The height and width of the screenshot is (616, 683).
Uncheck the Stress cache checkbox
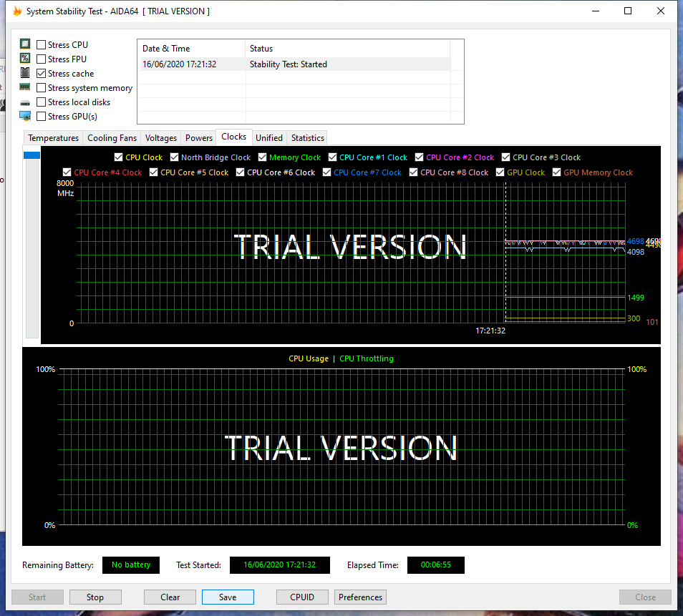42,74
